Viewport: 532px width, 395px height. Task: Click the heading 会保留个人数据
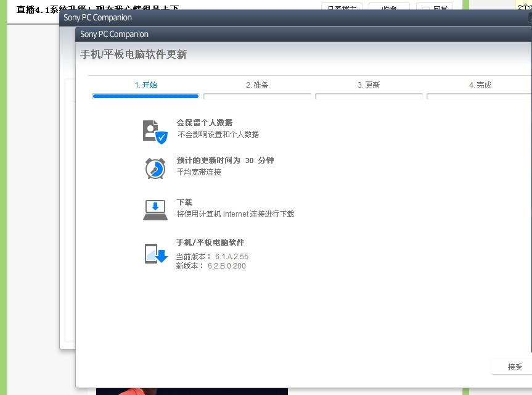point(205,123)
